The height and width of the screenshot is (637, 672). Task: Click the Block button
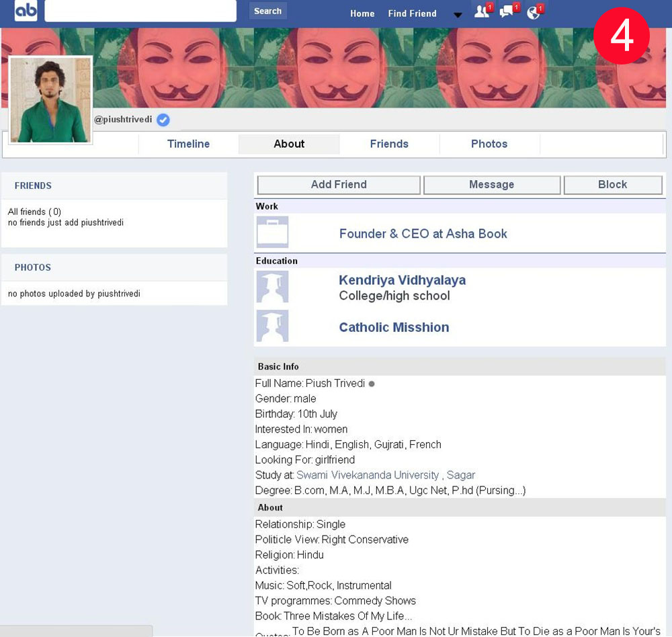click(613, 185)
